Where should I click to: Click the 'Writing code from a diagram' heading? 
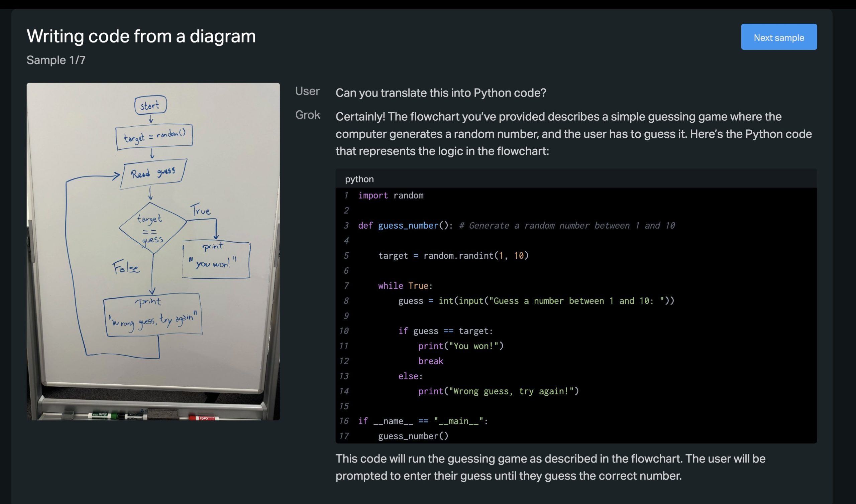(141, 36)
